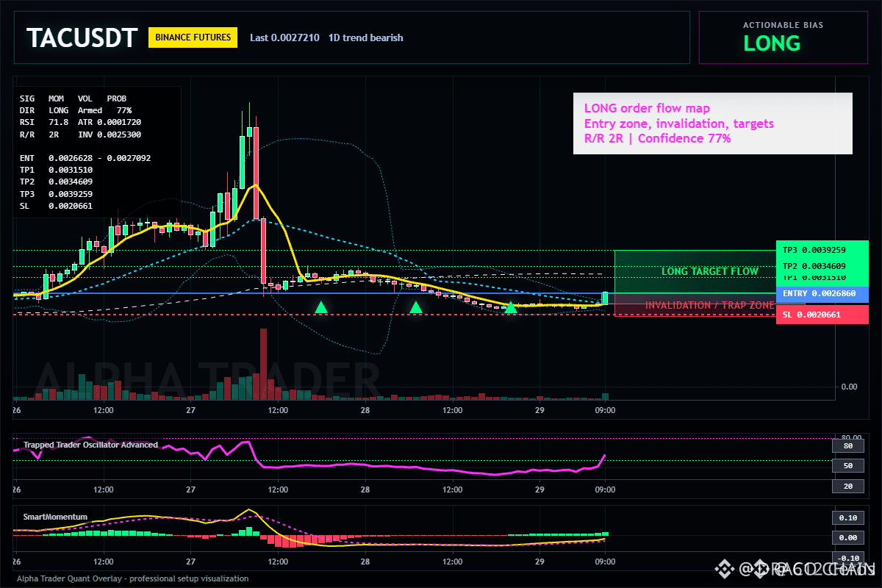The image size is (882, 588).
Task: Click the latest green candle at 09:00
Action: click(605, 298)
